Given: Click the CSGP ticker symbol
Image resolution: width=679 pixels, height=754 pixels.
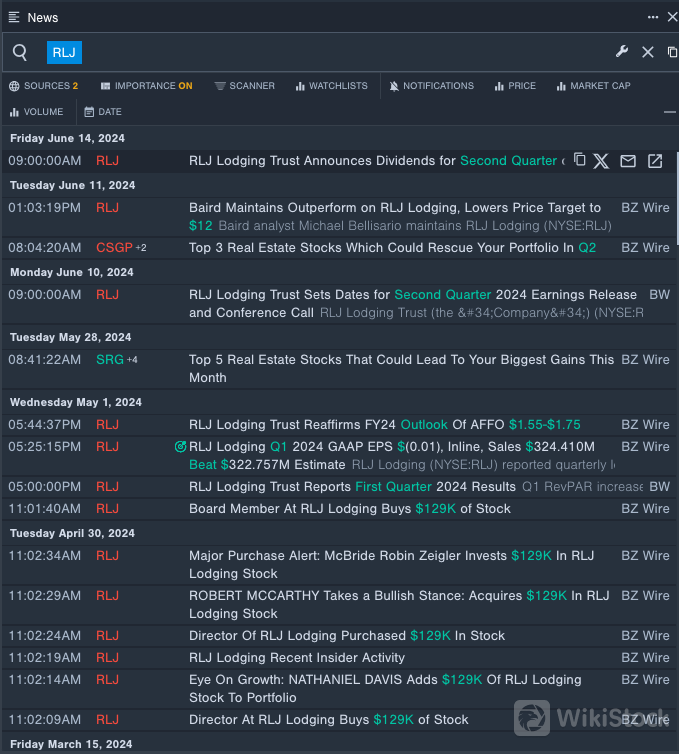Looking at the screenshot, I should (114, 248).
